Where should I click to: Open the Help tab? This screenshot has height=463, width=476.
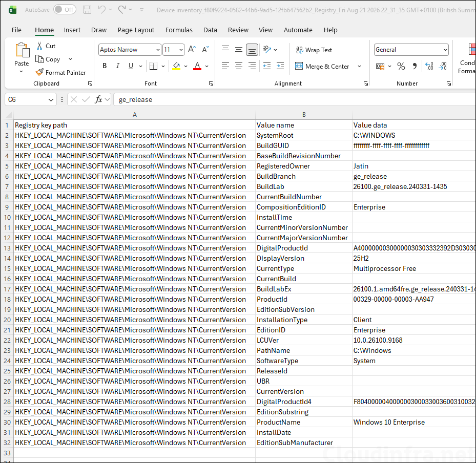point(330,30)
